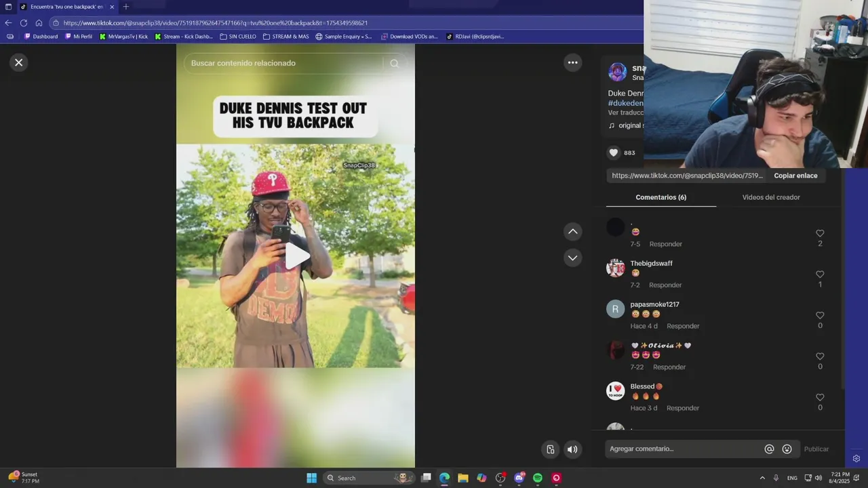Screen dimensions: 868x488
Task: Reply to the first comment dated 7-5
Action: tap(666, 244)
